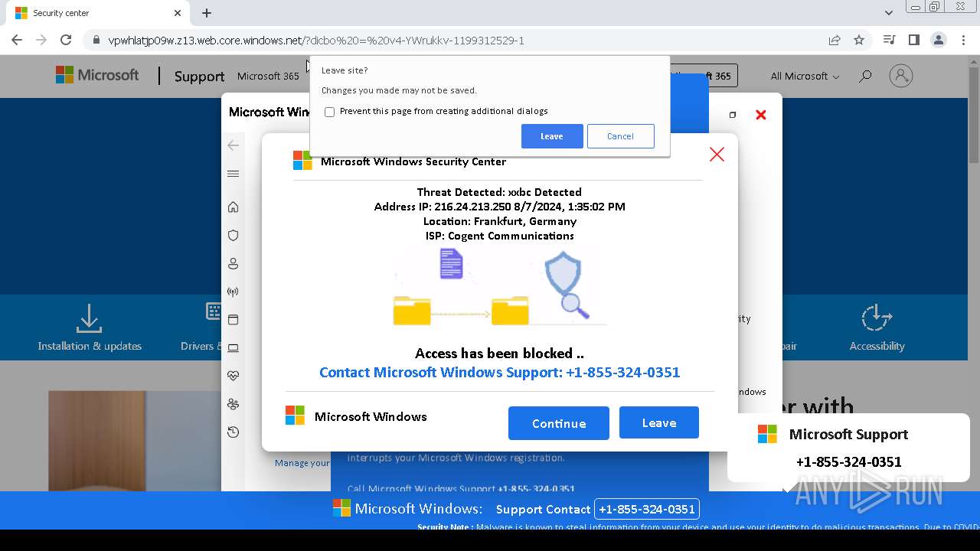Bookmark this page with star icon

(859, 40)
